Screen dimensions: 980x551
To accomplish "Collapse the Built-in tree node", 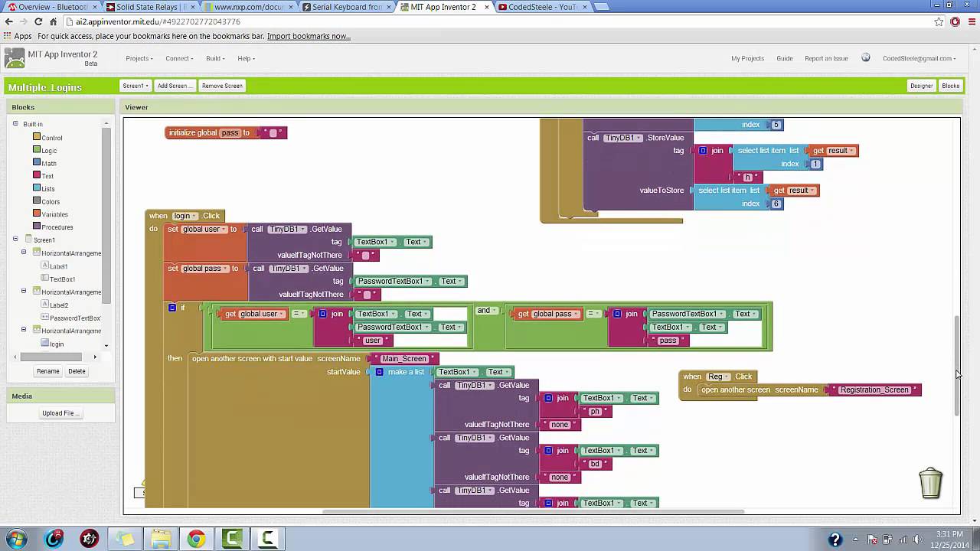I will (15, 123).
